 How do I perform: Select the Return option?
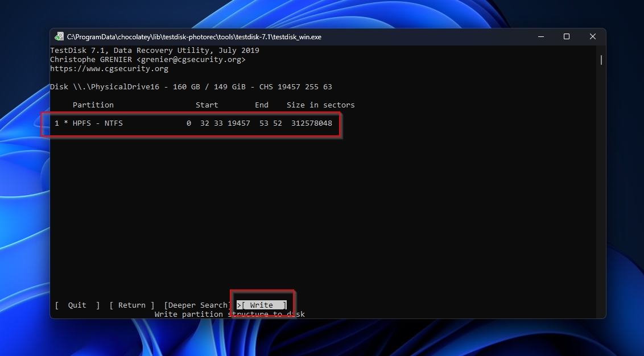click(x=131, y=305)
